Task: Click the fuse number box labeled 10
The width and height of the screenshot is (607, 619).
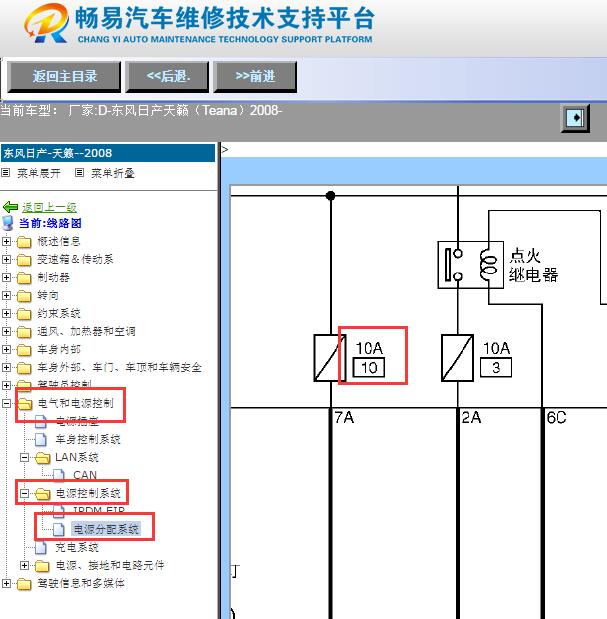Action: tap(369, 368)
